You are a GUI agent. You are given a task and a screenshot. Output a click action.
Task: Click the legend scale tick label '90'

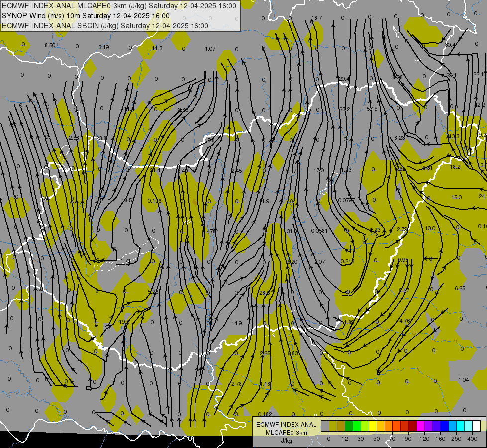(x=408, y=439)
